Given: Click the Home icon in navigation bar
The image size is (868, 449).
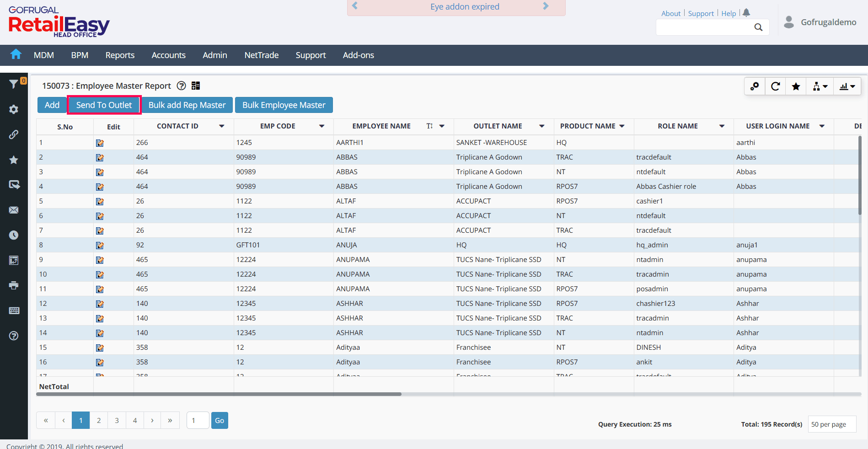Looking at the screenshot, I should 16,54.
